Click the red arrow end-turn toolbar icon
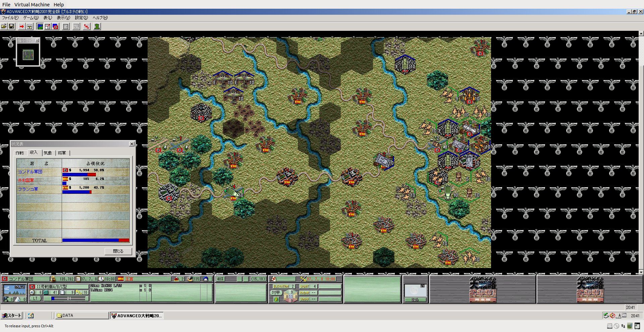Viewport: 644px width, 332px height. coord(22,26)
